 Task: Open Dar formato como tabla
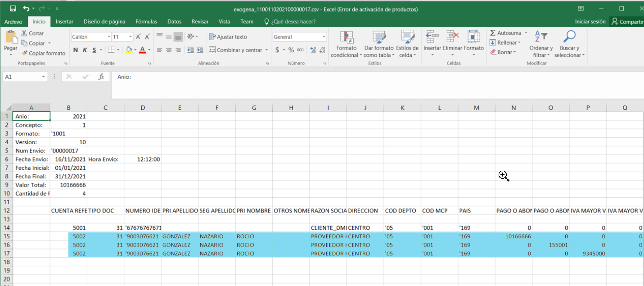pyautogui.click(x=379, y=44)
